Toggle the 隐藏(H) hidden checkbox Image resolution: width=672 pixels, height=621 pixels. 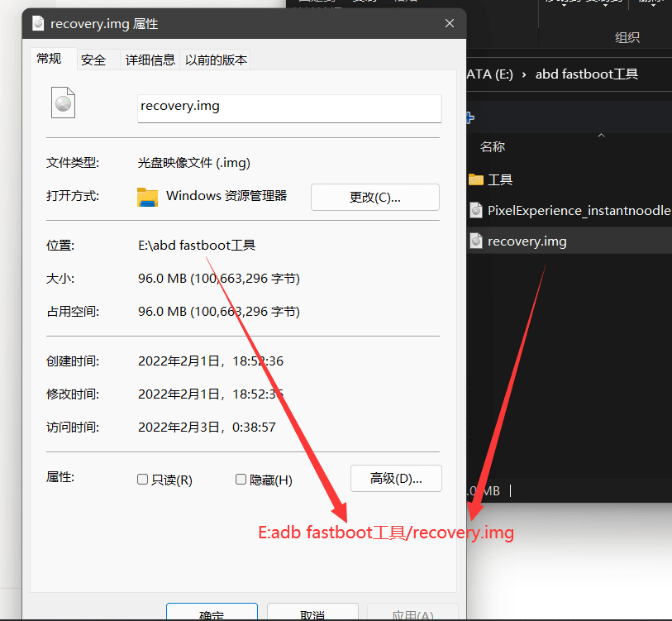point(241,480)
